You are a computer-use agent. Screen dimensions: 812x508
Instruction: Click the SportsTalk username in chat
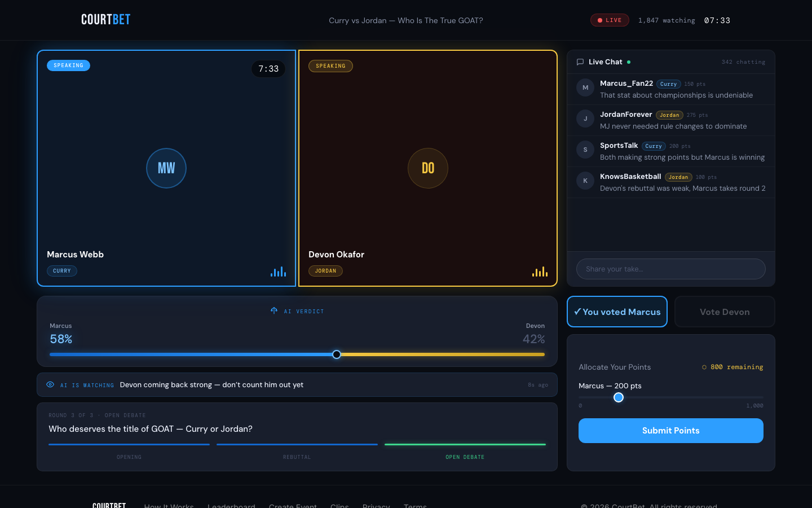point(619,146)
